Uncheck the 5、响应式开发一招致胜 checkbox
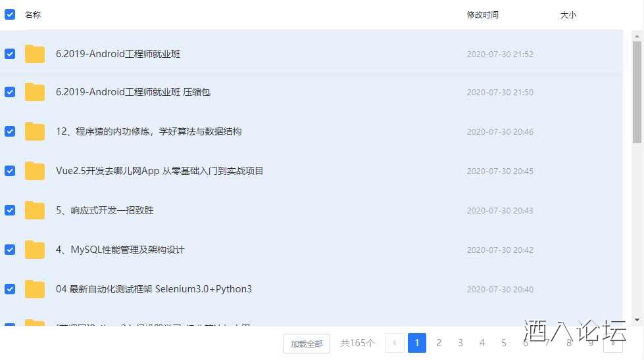Screen dimensions: 644x360 click(x=10, y=210)
